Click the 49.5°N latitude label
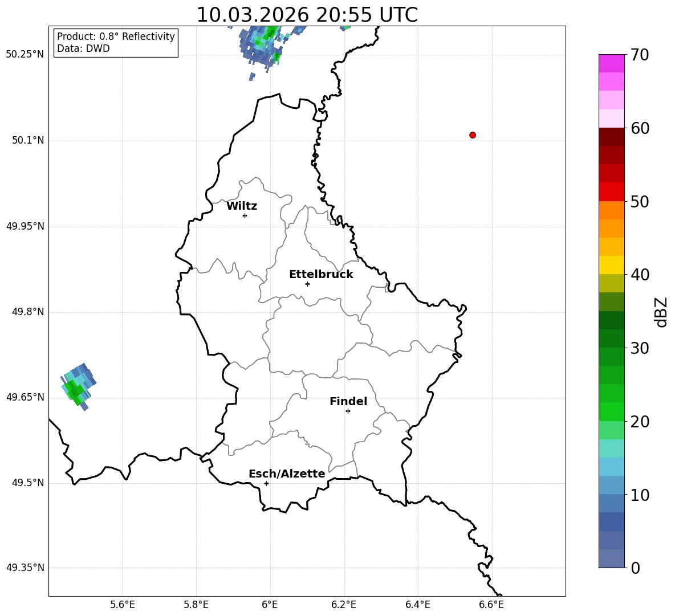 click(28, 483)
